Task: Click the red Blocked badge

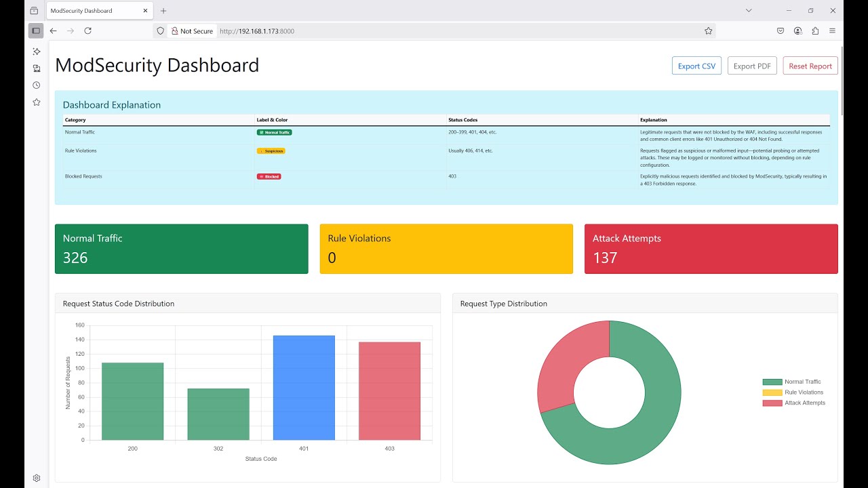Action: coord(269,176)
